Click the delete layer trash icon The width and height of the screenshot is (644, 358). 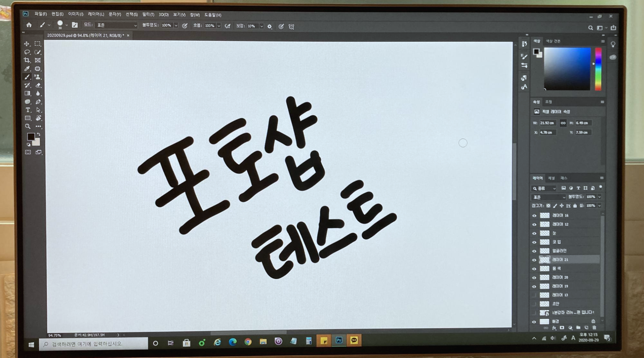click(x=594, y=328)
